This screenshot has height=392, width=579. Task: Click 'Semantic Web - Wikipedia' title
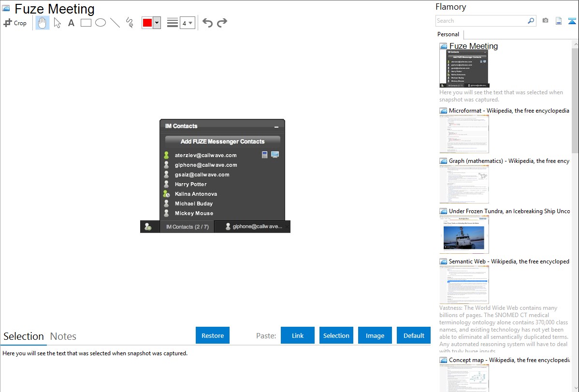point(509,261)
